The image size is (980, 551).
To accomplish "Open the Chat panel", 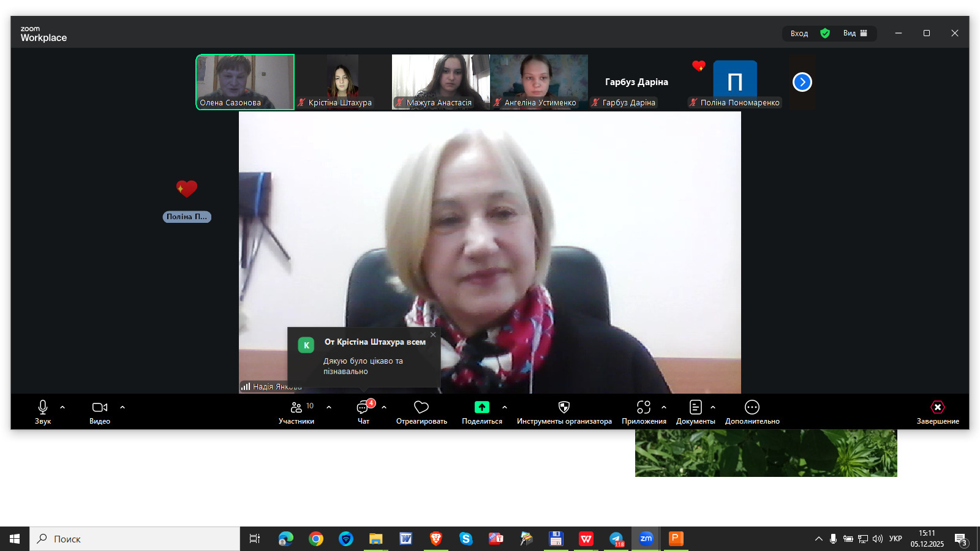I will [363, 412].
